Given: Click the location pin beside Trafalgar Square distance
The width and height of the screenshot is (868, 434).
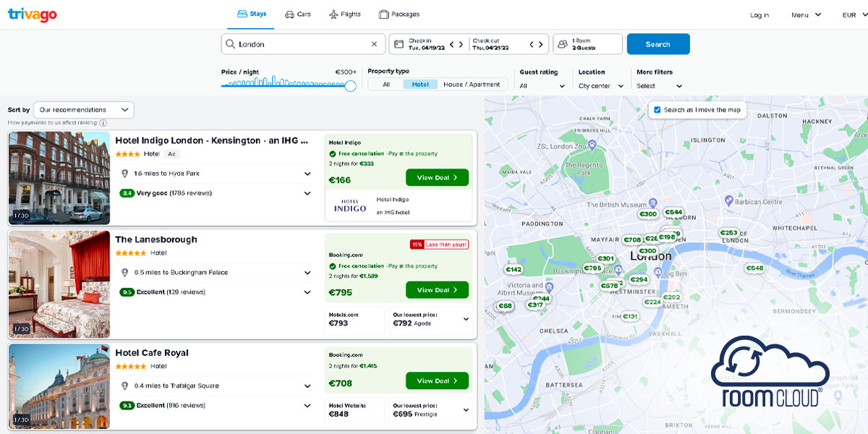Looking at the screenshot, I should pos(126,386).
